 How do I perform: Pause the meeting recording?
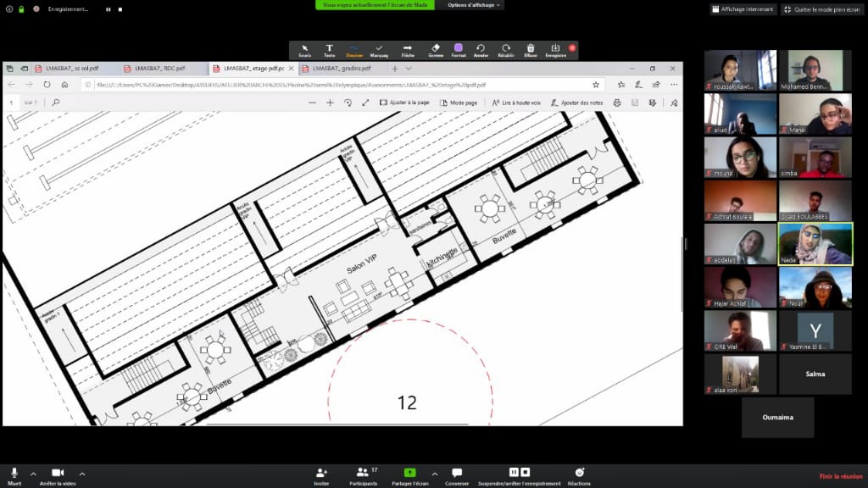[x=514, y=472]
